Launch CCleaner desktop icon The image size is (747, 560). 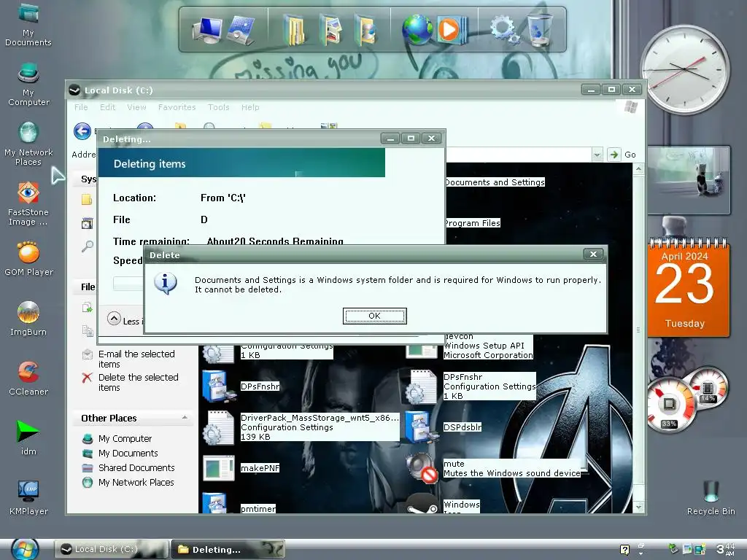click(28, 379)
